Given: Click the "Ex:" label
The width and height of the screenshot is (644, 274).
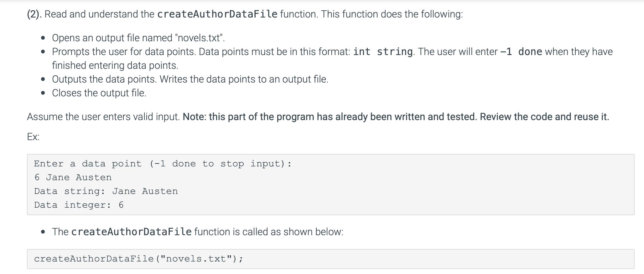Looking at the screenshot, I should (x=33, y=137).
